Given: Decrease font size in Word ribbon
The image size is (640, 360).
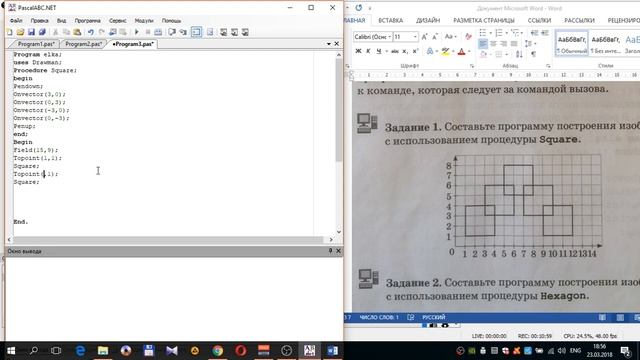Looking at the screenshot, I should click(435, 37).
